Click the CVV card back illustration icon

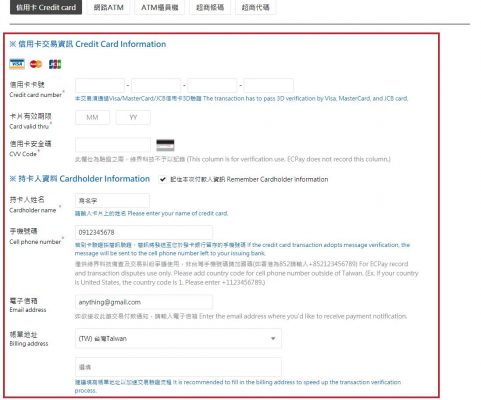click(x=165, y=145)
